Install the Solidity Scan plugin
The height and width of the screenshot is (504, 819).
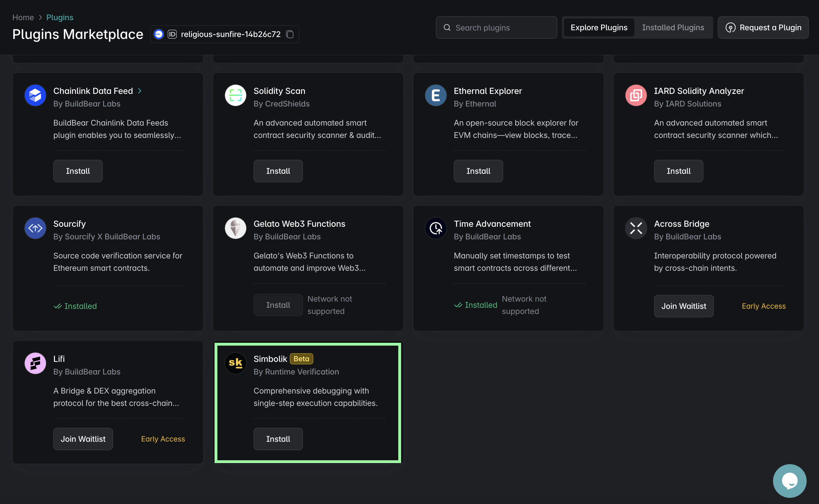tap(278, 171)
